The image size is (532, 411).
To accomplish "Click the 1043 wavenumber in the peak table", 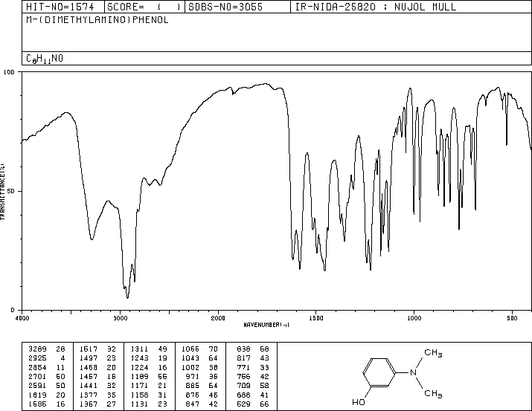I will point(190,358).
